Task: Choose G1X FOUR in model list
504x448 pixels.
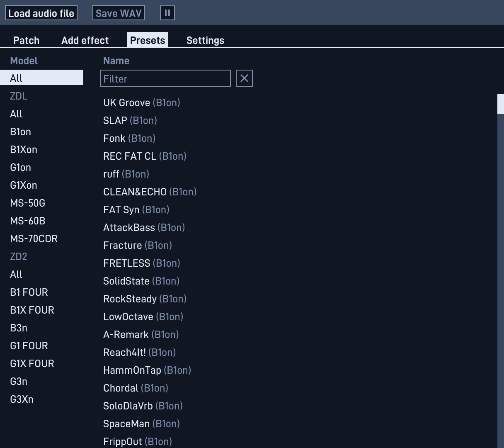Action: pos(41,363)
